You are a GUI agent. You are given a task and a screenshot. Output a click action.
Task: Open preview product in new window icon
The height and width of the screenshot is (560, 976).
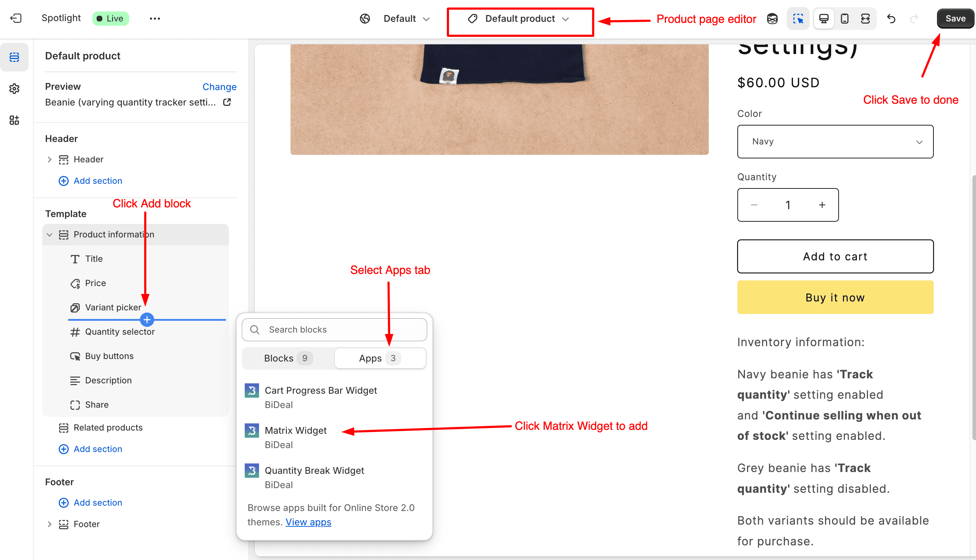click(x=227, y=102)
